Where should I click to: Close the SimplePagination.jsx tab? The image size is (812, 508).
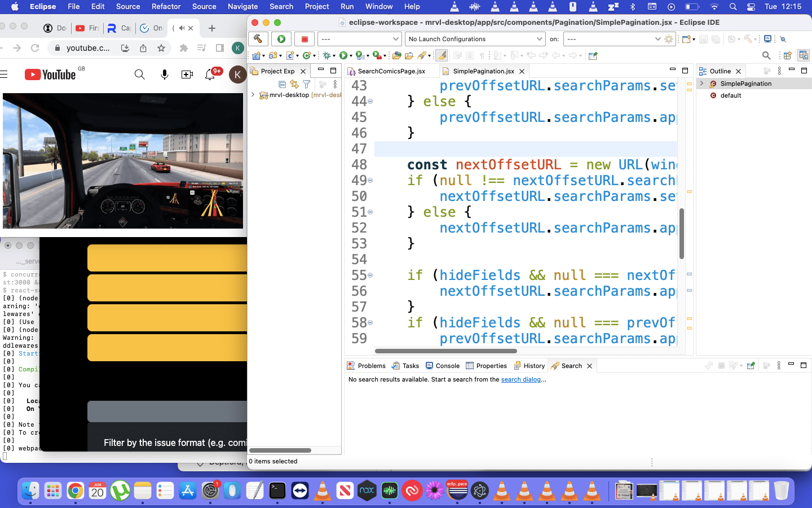tap(522, 71)
